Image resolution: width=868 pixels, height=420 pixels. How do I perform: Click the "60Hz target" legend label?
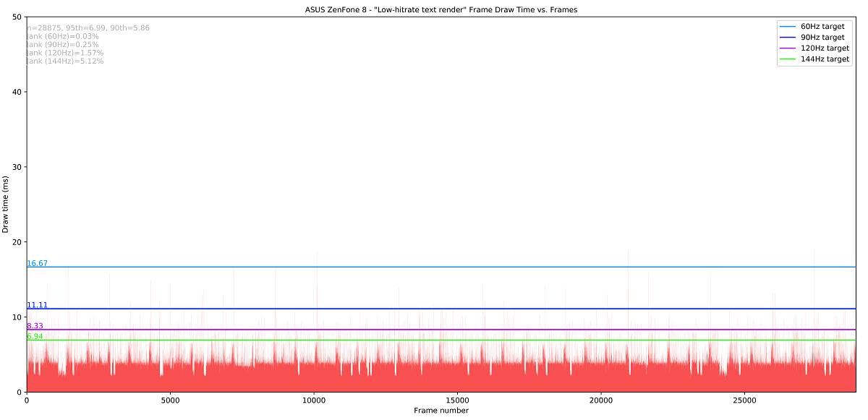(822, 26)
